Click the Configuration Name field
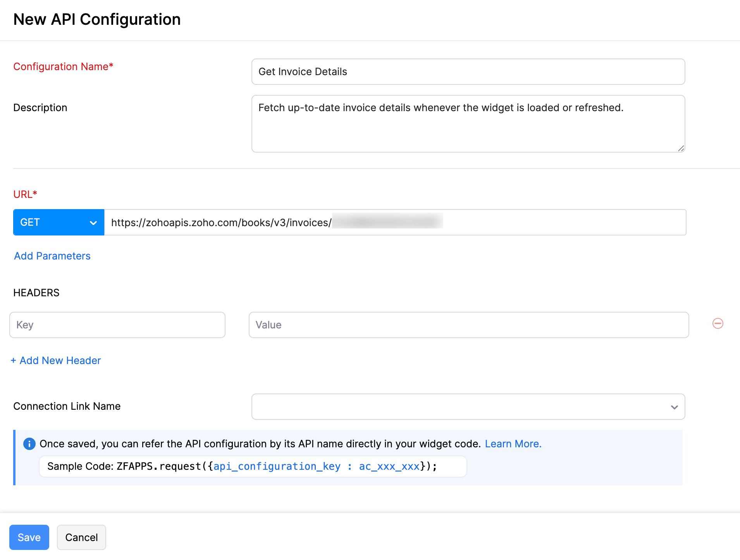Screen dimensions: 740x560 468,72
